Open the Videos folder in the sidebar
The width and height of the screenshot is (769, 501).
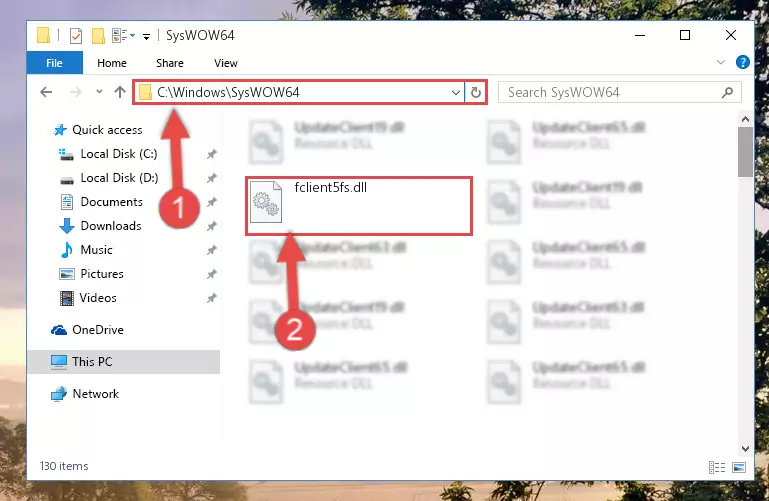(98, 298)
